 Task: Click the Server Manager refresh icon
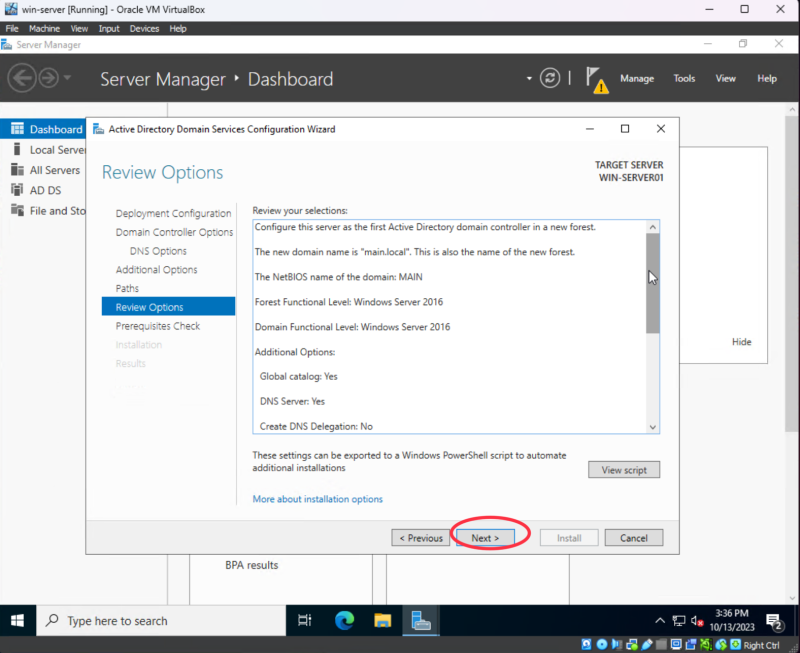coord(550,78)
